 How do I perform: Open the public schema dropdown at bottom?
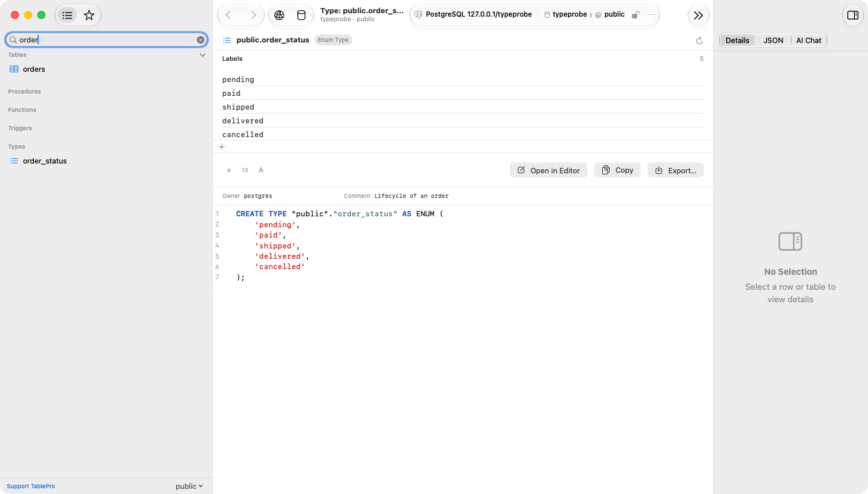point(189,486)
